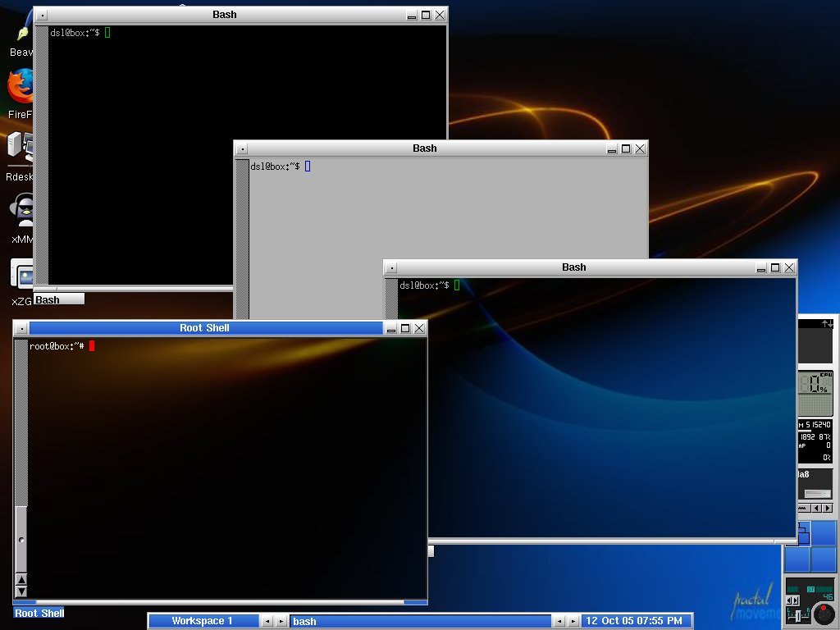Open the Rdesktop desktop icon
The image size is (840, 630).
point(21,148)
